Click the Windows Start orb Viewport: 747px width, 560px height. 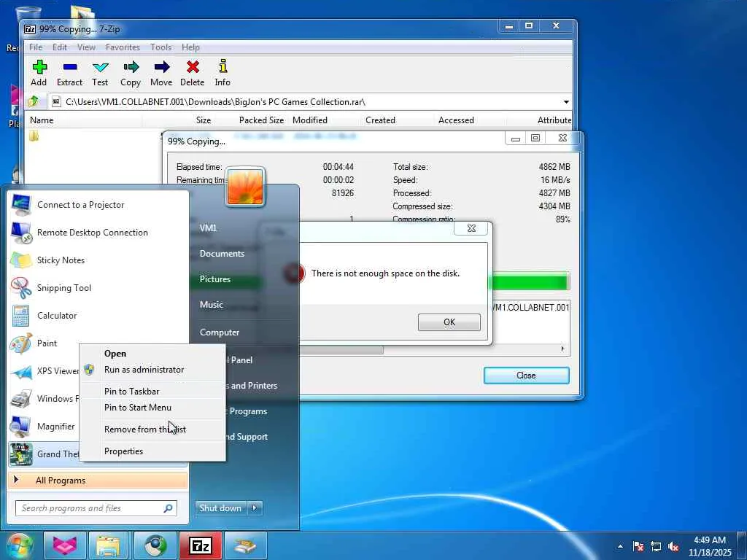[x=19, y=545]
